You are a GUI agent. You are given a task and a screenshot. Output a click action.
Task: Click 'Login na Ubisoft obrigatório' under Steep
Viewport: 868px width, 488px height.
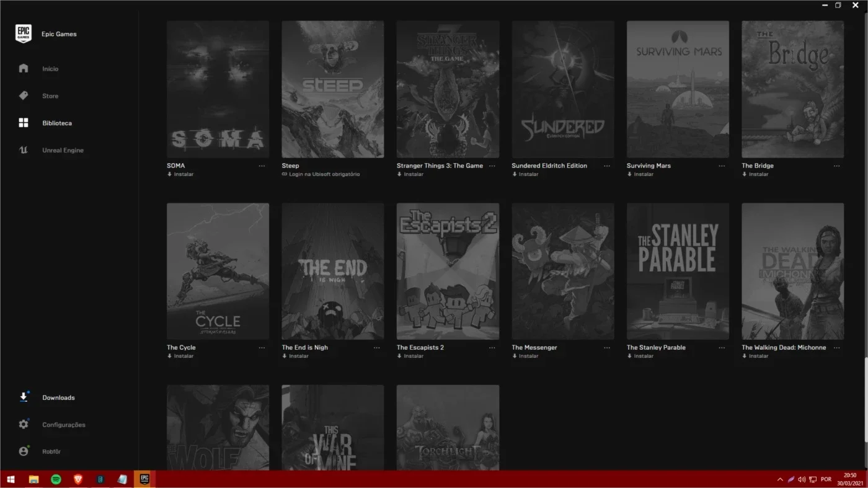point(324,174)
